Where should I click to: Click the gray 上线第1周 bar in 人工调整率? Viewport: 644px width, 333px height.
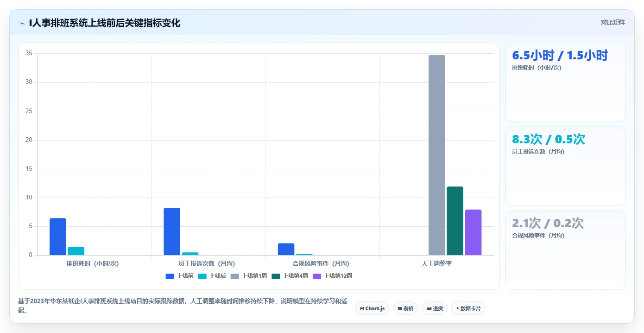436,155
